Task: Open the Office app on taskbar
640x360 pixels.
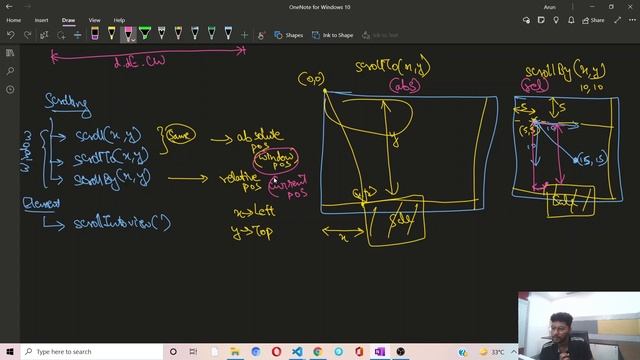Action: coord(359,351)
